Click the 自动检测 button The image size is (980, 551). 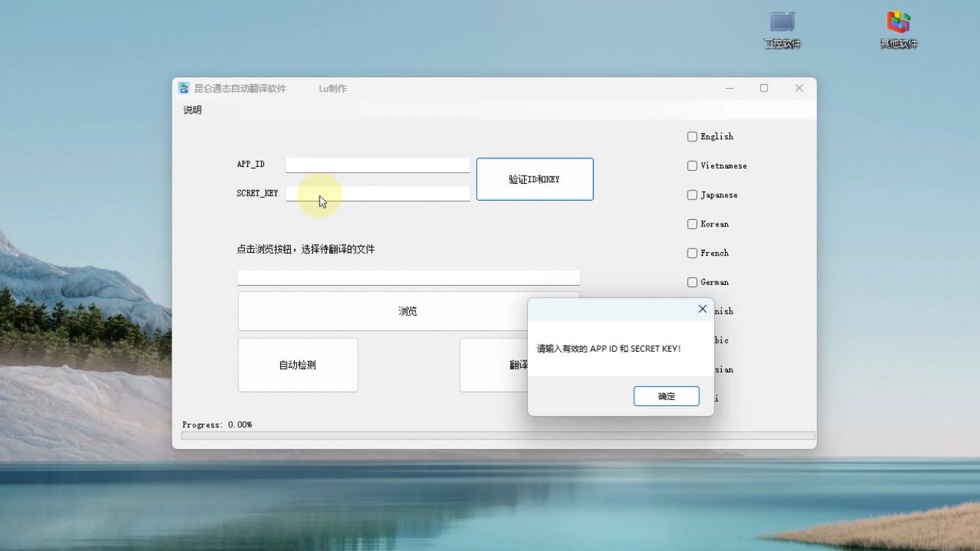tap(298, 365)
